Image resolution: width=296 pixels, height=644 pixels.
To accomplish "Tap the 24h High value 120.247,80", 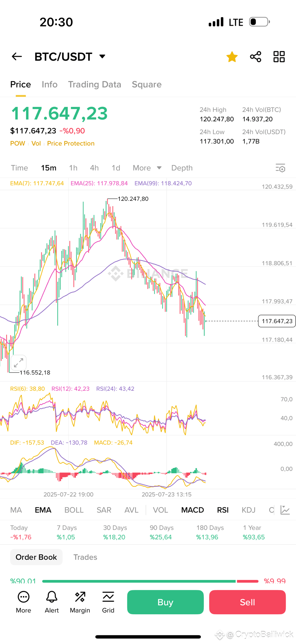I will click(x=217, y=119).
